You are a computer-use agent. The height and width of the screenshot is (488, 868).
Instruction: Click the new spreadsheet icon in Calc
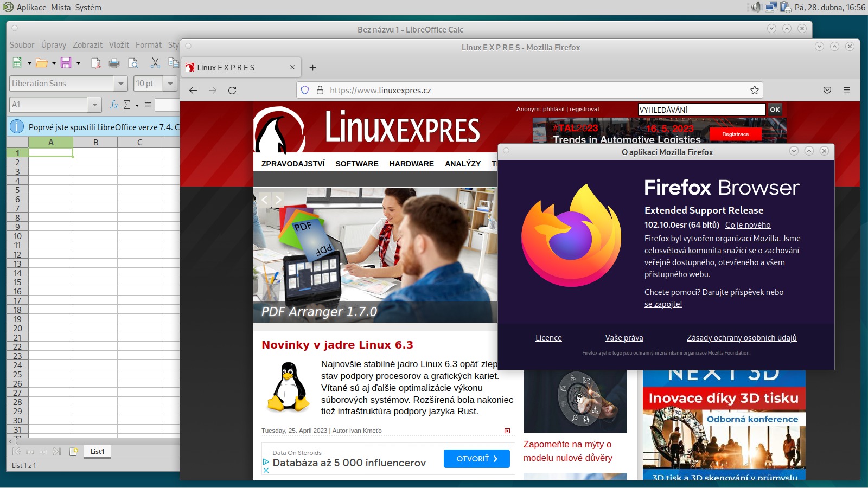[17, 63]
